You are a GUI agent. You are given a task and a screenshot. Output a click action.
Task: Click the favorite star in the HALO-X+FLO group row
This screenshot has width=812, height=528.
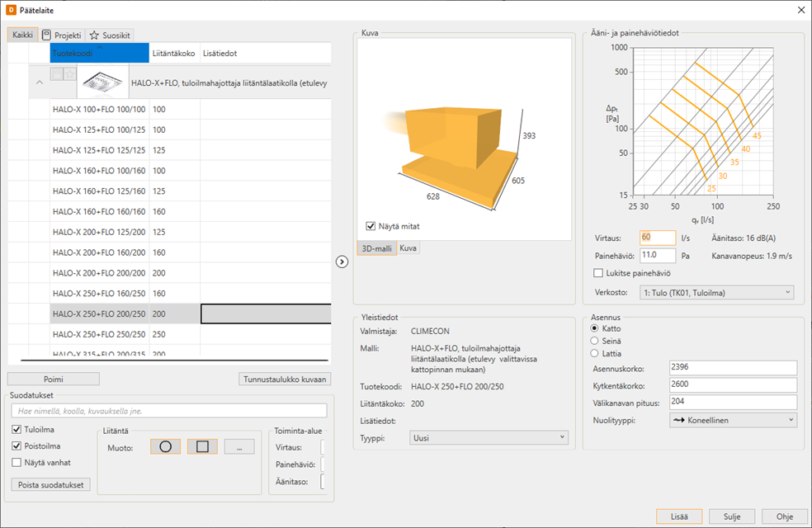click(x=70, y=74)
